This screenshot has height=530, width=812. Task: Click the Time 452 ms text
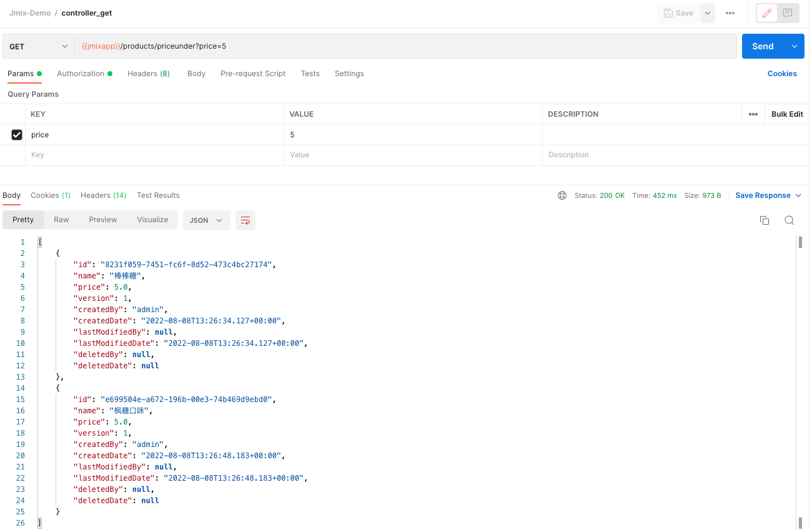[655, 195]
